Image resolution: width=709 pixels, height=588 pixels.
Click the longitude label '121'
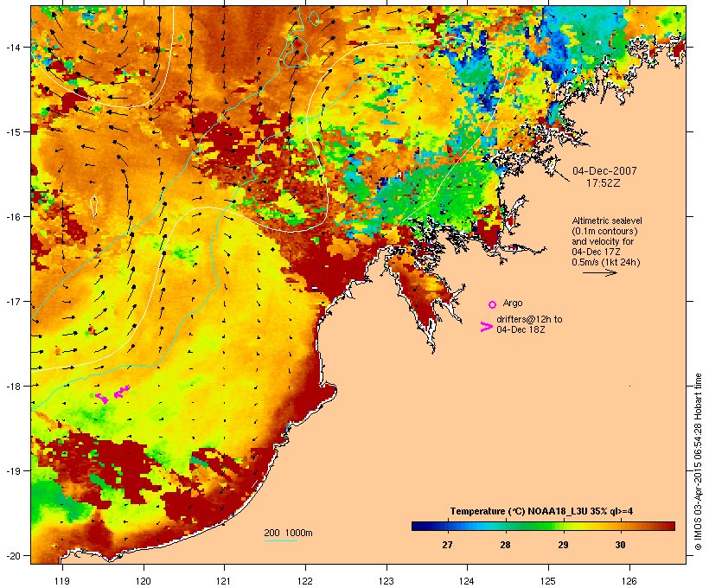(224, 581)
